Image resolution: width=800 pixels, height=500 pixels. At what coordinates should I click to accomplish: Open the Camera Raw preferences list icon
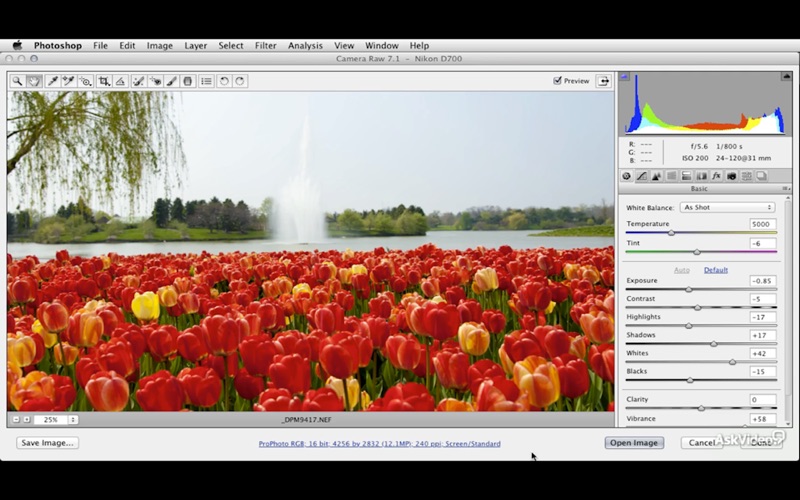click(x=206, y=81)
